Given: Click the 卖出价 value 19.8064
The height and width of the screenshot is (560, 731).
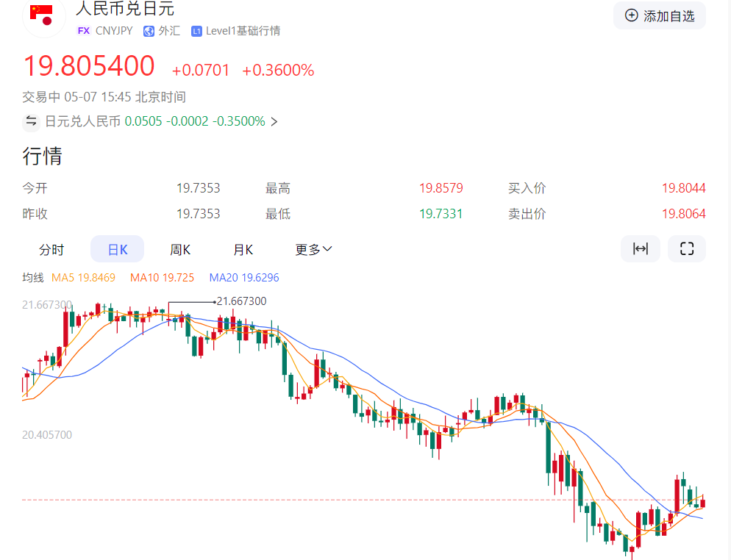Looking at the screenshot, I should [x=683, y=214].
